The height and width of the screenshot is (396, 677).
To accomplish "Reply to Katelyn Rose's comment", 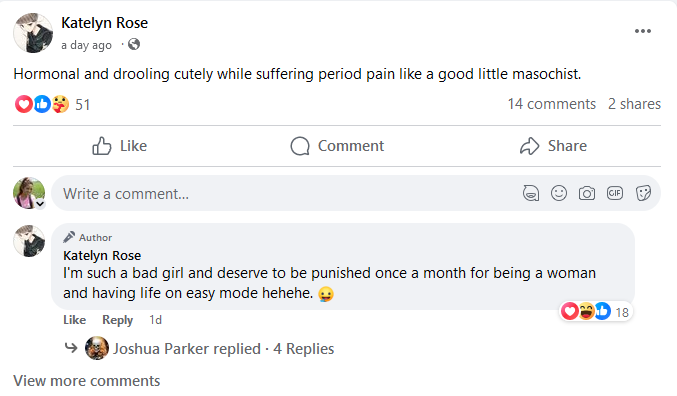I will [117, 320].
